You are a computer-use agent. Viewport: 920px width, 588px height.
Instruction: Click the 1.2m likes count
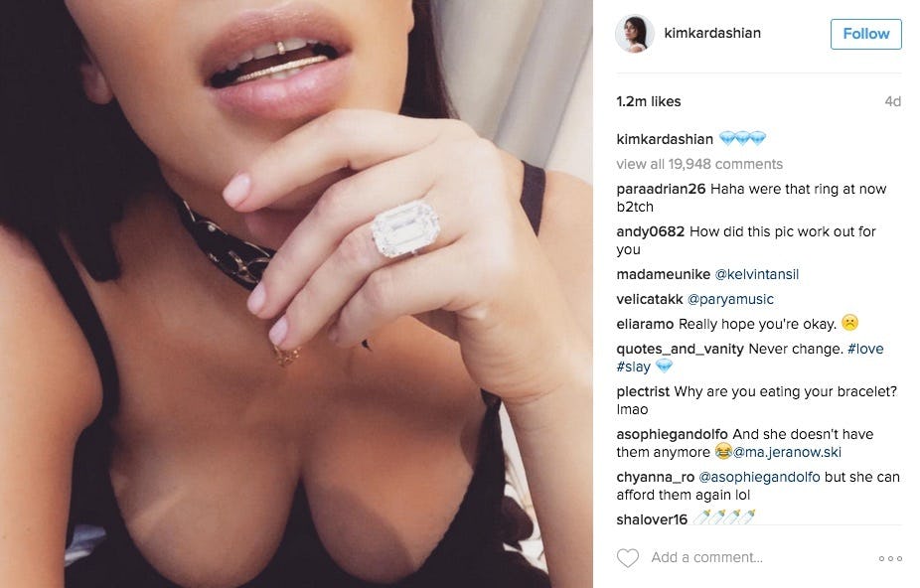point(649,101)
